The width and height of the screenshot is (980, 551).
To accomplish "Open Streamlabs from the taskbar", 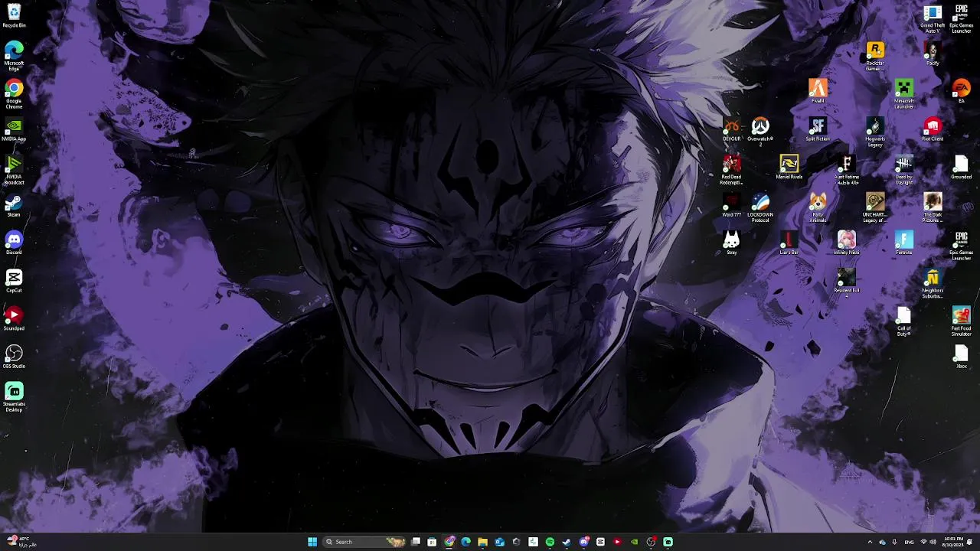I will click(x=668, y=542).
